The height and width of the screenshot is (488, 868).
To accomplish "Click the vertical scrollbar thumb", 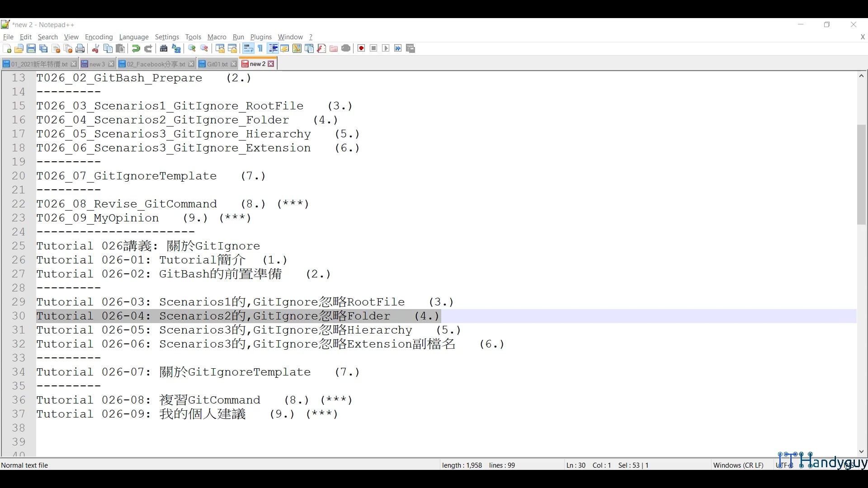I will click(861, 174).
